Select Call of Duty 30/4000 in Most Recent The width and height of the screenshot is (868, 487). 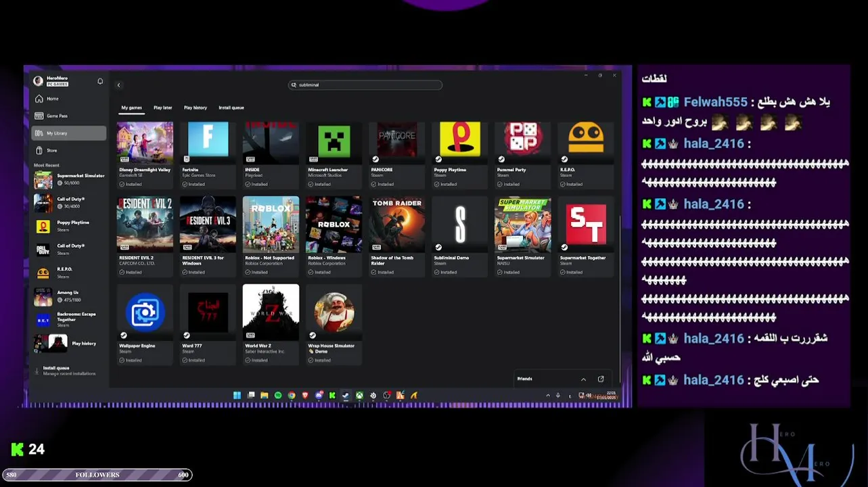point(69,203)
